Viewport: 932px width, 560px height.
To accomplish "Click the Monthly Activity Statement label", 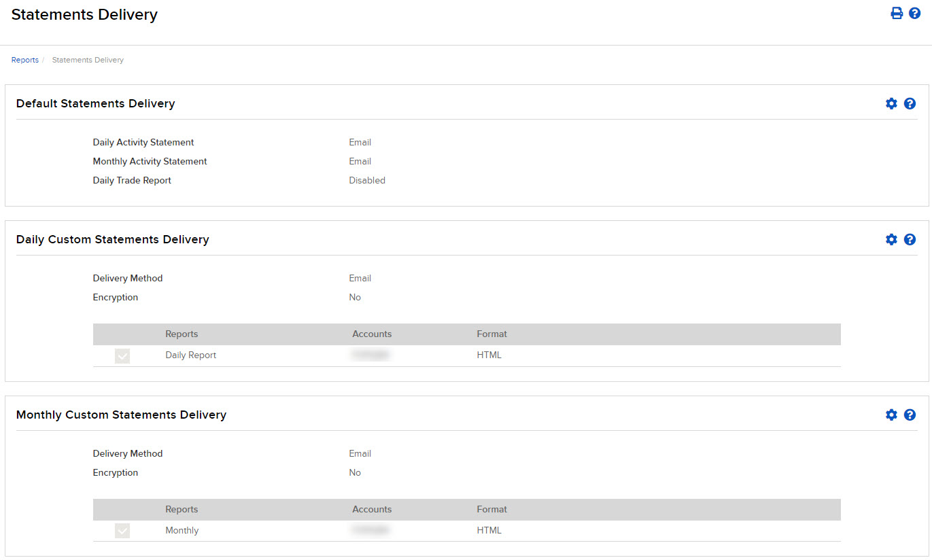I will (150, 161).
